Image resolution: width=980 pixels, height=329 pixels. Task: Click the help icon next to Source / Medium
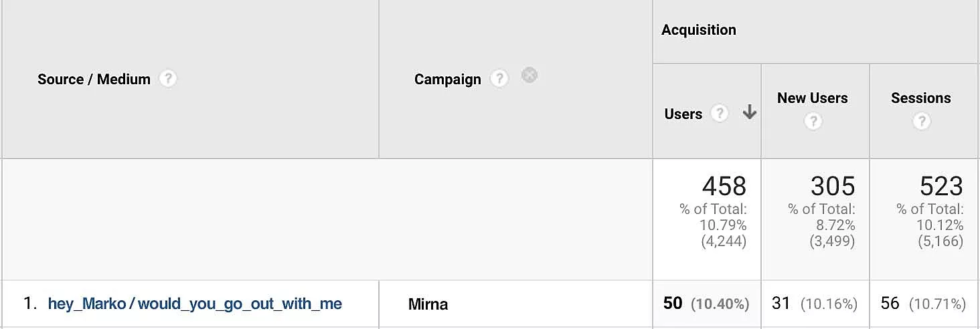pos(167,79)
